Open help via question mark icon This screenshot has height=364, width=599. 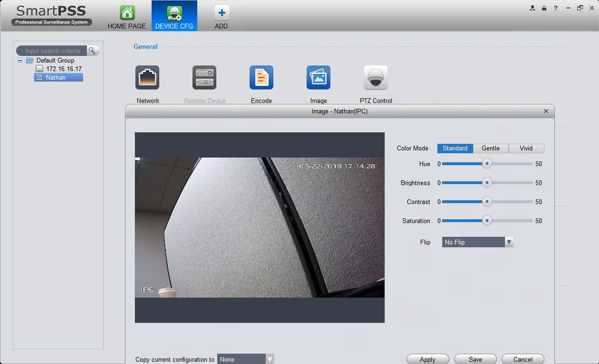coord(556,8)
